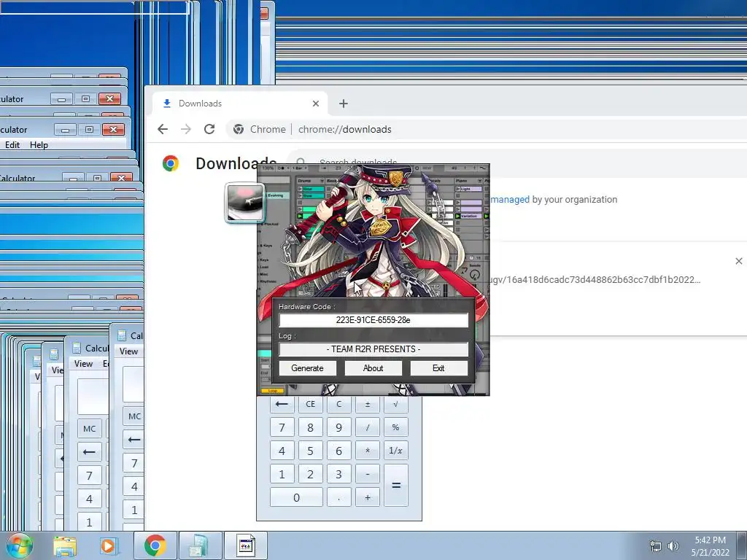The height and width of the screenshot is (560, 747).
Task: Click the plus-minus key on front calculator
Action: click(x=368, y=404)
